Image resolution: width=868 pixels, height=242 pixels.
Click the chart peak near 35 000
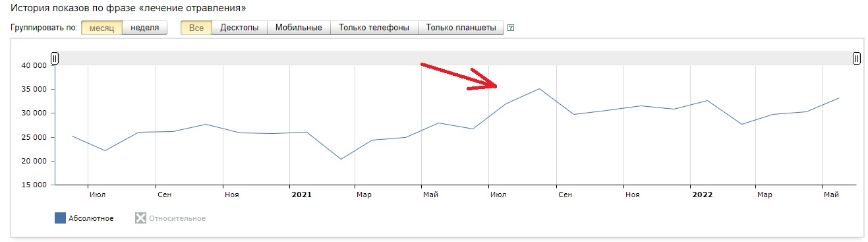(x=539, y=88)
